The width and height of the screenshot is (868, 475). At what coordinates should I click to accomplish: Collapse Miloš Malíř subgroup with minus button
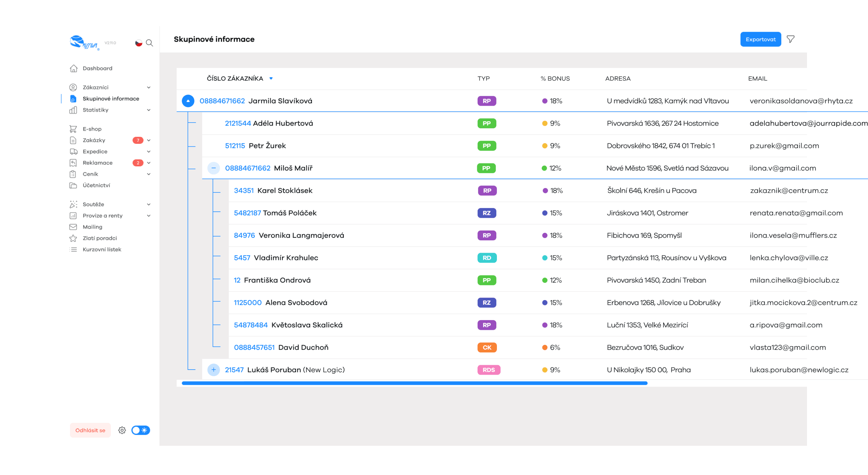(214, 168)
